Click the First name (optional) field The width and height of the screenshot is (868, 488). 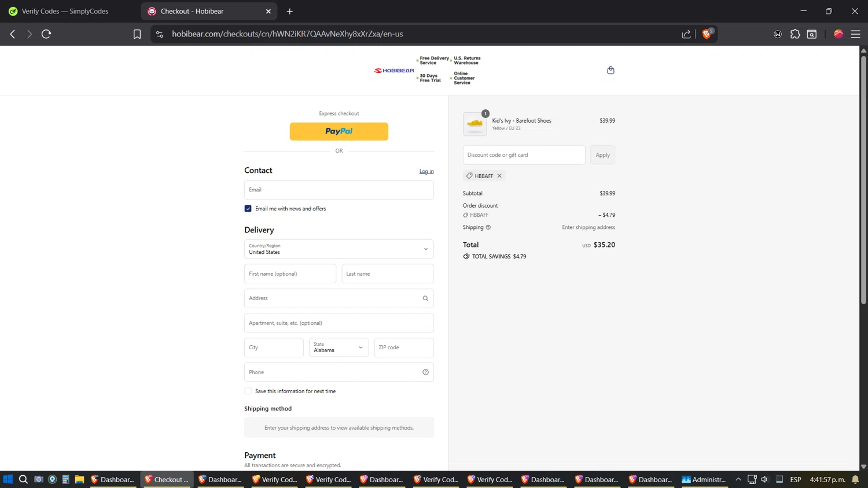290,273
